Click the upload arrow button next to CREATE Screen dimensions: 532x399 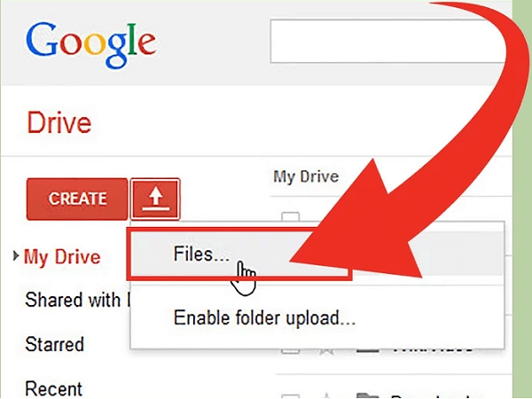coord(155,199)
